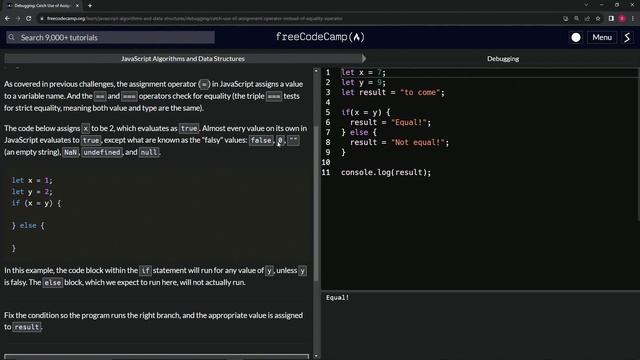Image resolution: width=640 pixels, height=360 pixels.
Task: Click the 'NaN' inline code snippet
Action: pos(70,152)
